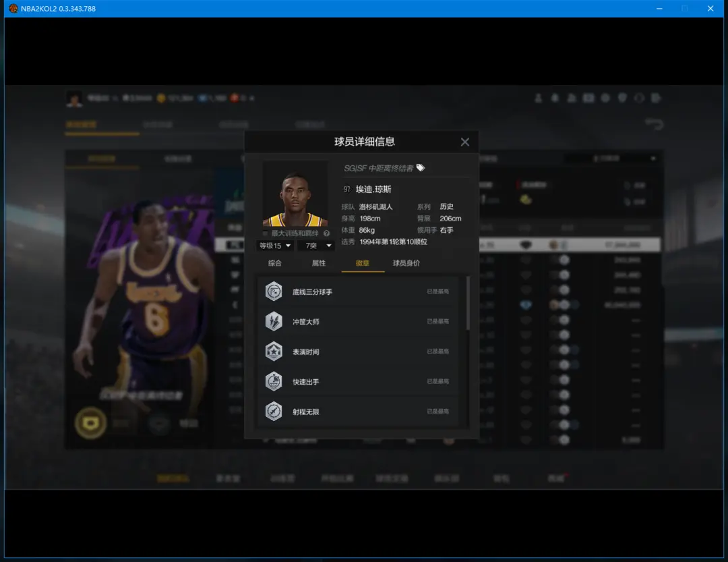
Task: Click the badge list scrollbar
Action: (468, 303)
